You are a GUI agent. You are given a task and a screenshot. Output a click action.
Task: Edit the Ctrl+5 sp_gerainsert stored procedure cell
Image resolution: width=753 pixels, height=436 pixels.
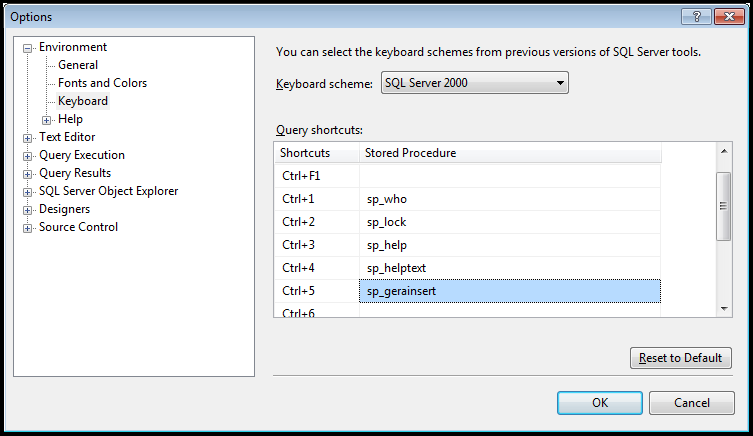(509, 291)
